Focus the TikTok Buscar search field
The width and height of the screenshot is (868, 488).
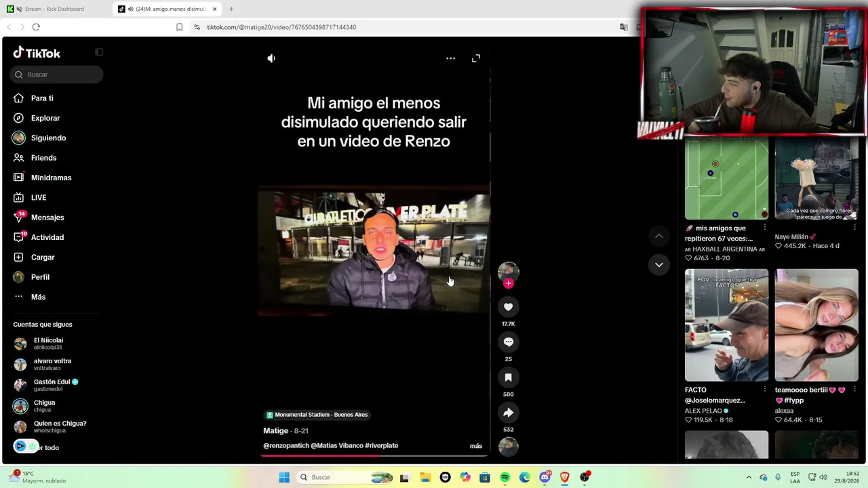[x=57, y=75]
